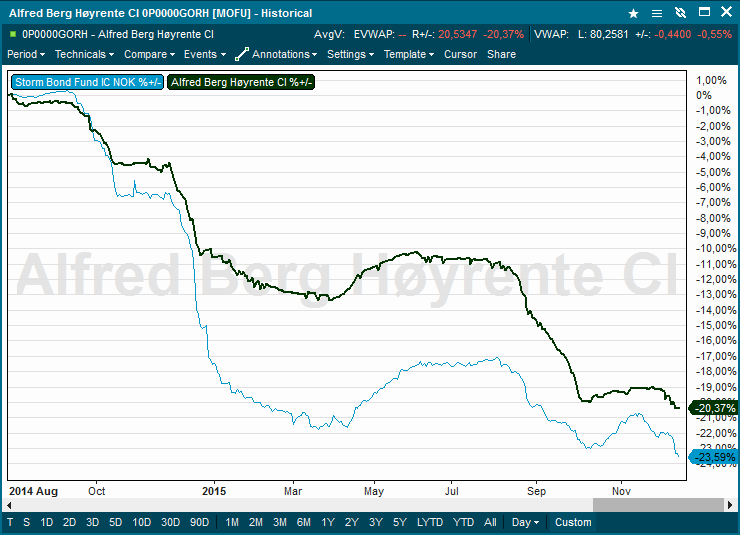Select Alfred Berg Høyrente CI legend label
The width and height of the screenshot is (740, 535).
[241, 82]
